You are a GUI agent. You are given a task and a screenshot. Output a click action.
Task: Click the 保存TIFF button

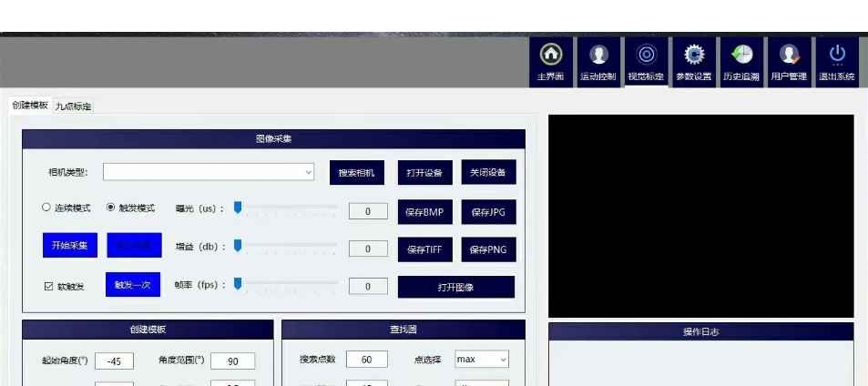tap(424, 249)
